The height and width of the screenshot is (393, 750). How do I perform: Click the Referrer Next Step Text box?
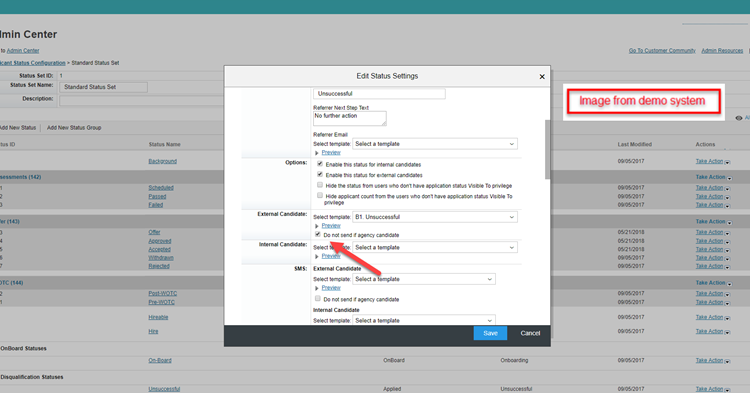[350, 119]
